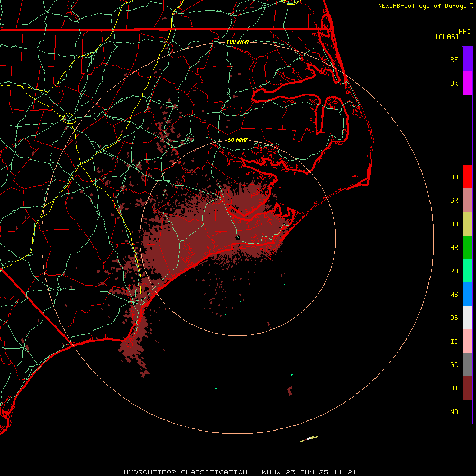This screenshot has height=476, width=476.
Task: Click the IC light pink legend block
Action: pos(467,341)
